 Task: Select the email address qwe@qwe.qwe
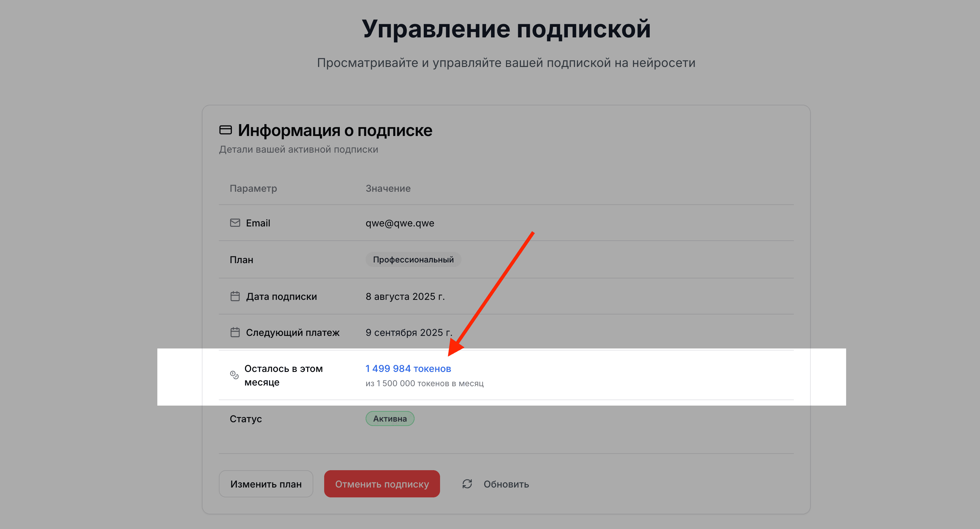point(400,223)
